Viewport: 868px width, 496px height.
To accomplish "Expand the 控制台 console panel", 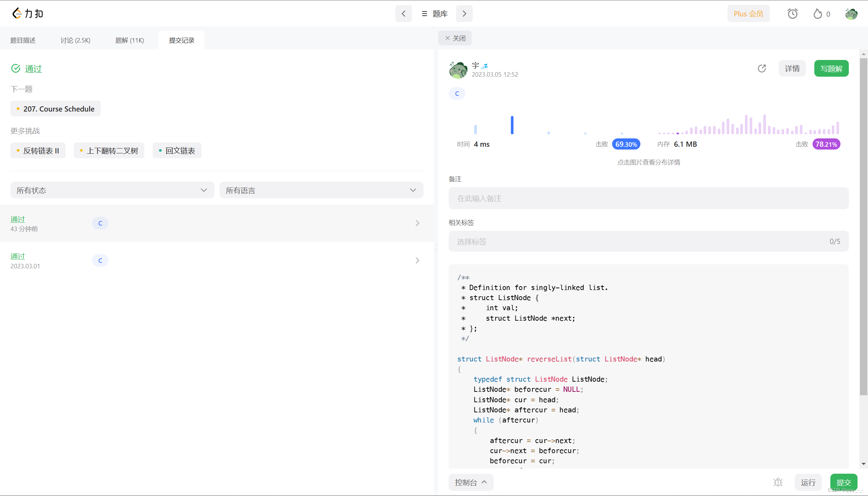I will pyautogui.click(x=471, y=482).
